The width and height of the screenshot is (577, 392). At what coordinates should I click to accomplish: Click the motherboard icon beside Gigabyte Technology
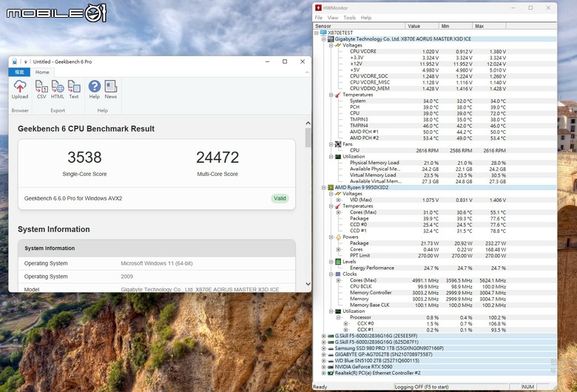tap(331, 39)
